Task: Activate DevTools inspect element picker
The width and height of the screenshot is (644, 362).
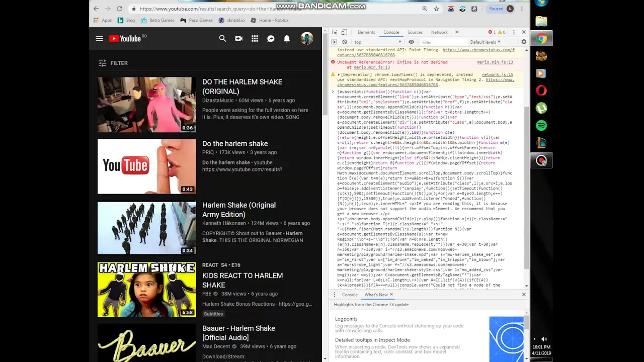Action: 334,32
